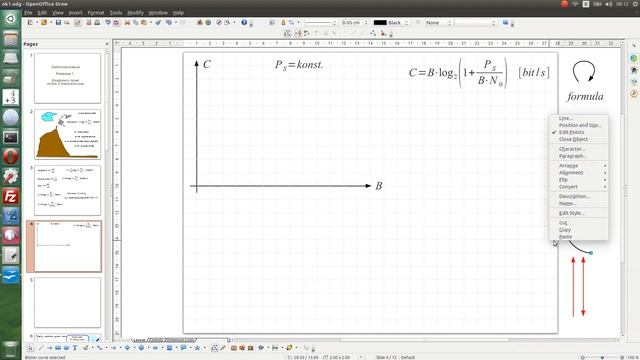
Task: Click the black line color swatch
Action: (380, 23)
